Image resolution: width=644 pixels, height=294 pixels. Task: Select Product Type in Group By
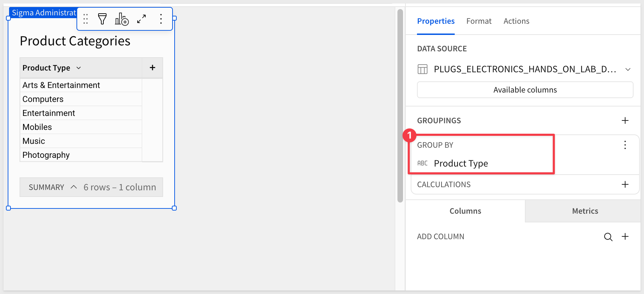461,163
